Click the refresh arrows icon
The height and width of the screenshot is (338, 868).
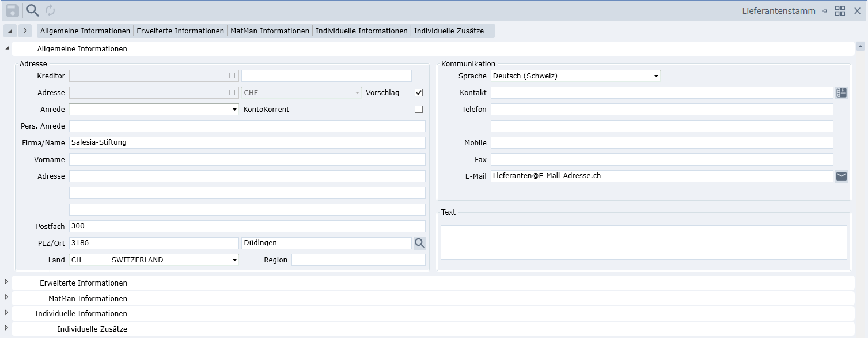(50, 10)
